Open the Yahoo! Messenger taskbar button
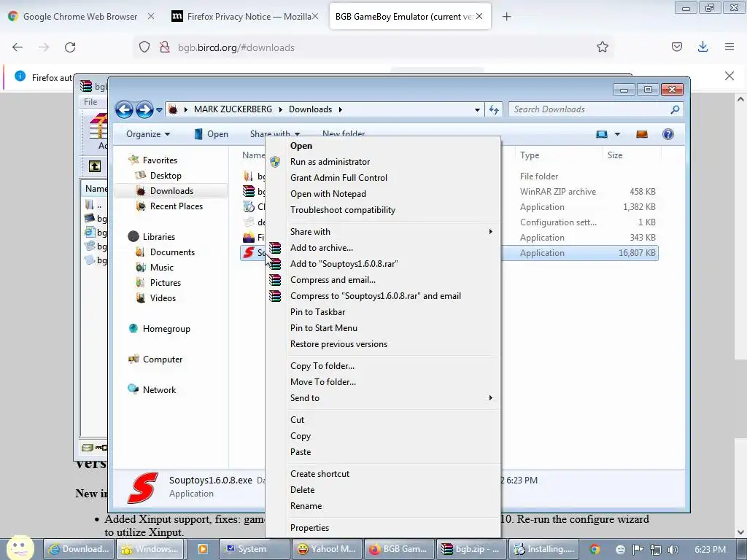The image size is (747, 560). coord(327,549)
